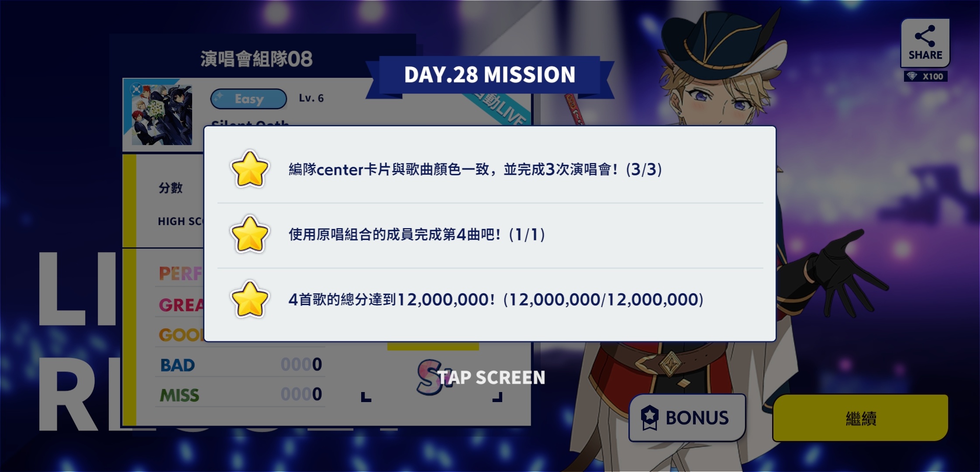
Task: Select the 12,000,000 total score mission row
Action: [x=490, y=300]
